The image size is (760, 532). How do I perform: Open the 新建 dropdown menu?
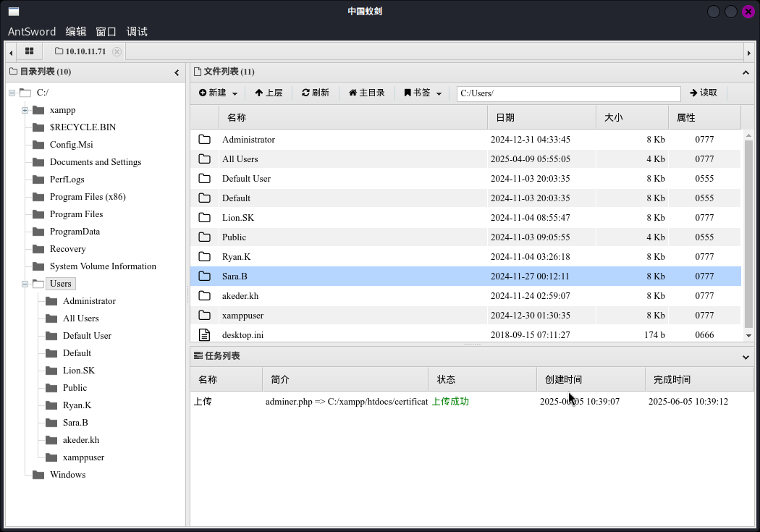pyautogui.click(x=218, y=93)
